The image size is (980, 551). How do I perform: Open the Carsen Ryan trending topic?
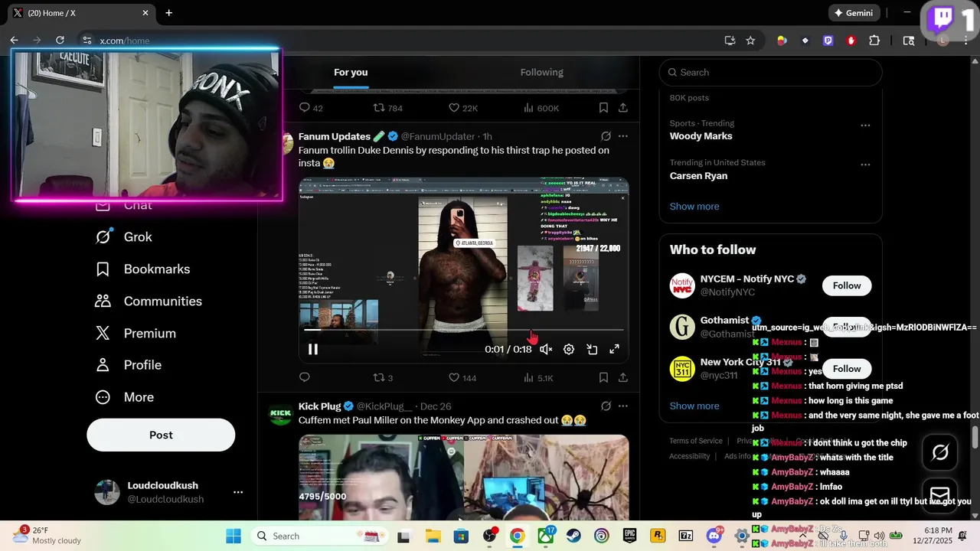pyautogui.click(x=698, y=176)
